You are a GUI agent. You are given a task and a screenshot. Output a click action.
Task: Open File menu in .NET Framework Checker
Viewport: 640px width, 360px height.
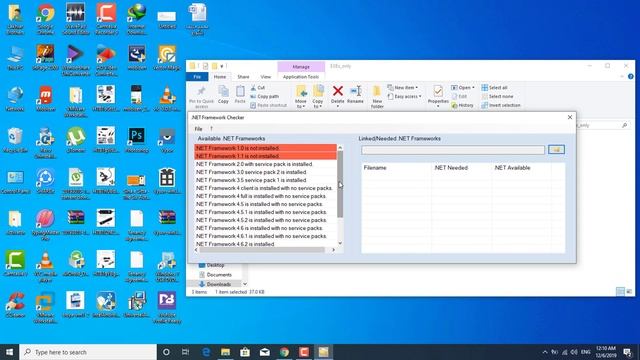coord(198,129)
